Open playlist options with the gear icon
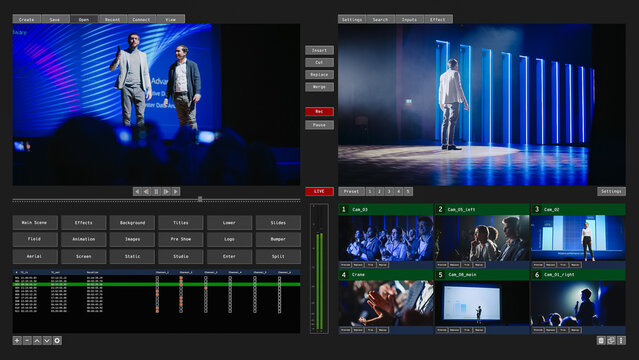This screenshot has height=360, width=639. coord(57,340)
